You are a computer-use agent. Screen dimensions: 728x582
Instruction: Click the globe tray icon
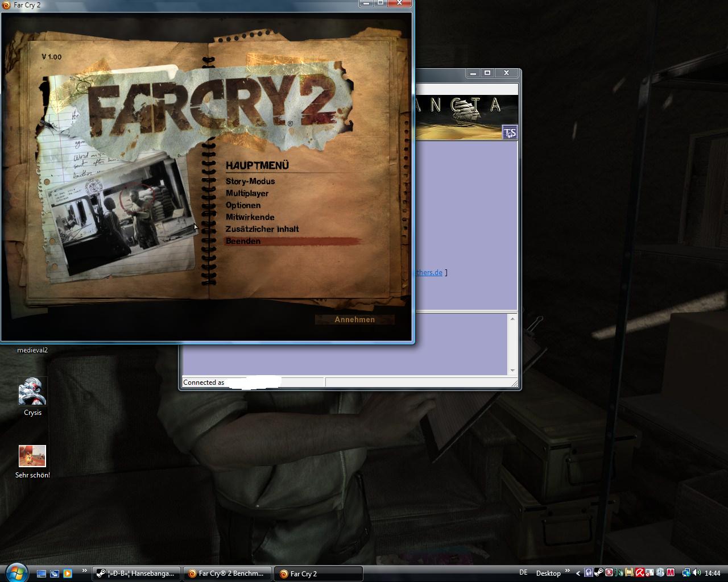[660, 573]
